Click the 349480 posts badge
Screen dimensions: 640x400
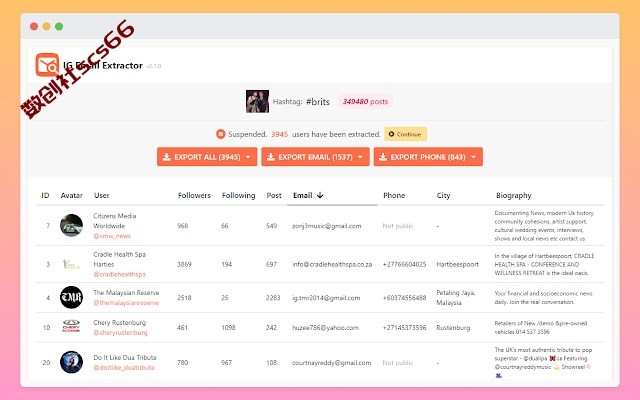365,101
